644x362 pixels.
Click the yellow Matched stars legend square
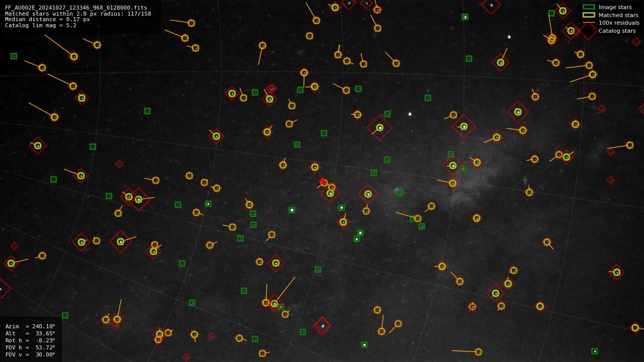[589, 15]
